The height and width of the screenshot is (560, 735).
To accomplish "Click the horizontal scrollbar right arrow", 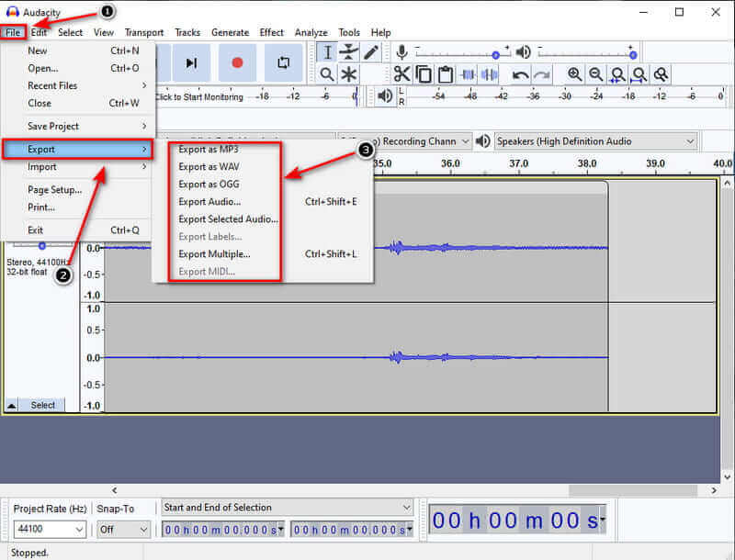I will pos(714,490).
